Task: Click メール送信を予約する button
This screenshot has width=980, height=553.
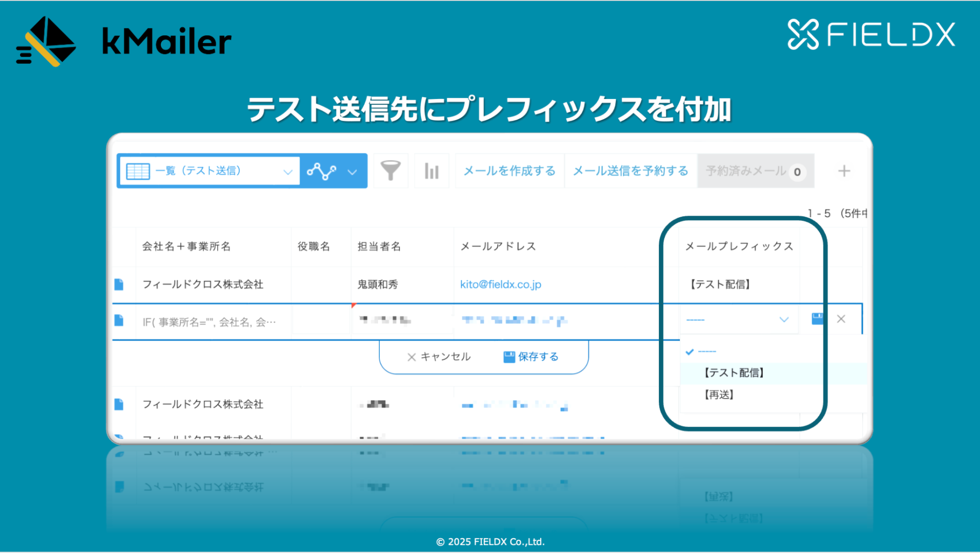Action: 630,171
